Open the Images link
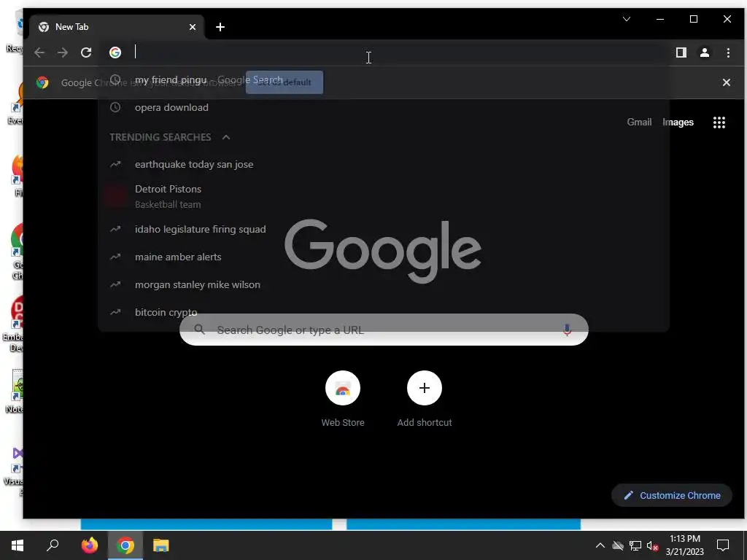Screen dimensions: 747x560 (x=678, y=122)
